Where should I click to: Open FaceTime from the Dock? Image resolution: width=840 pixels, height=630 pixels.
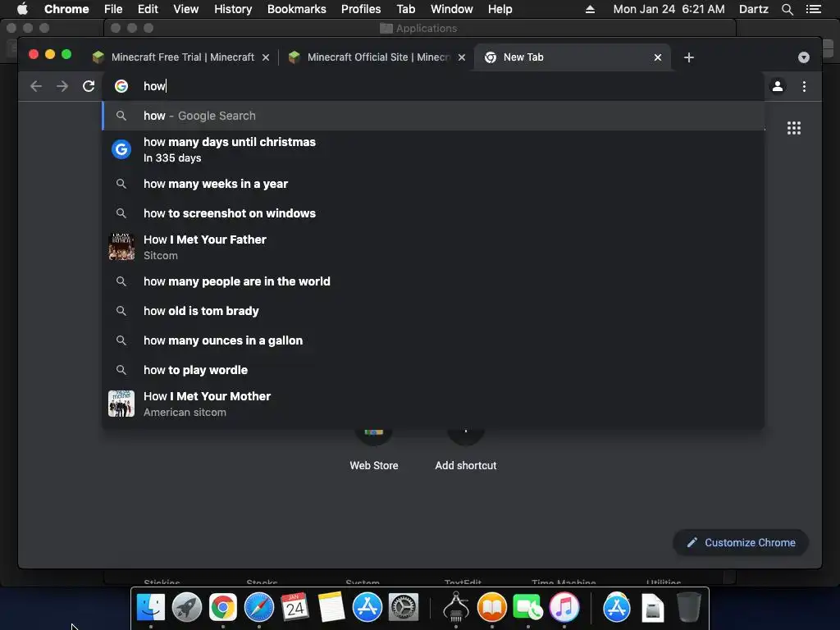[x=527, y=608]
